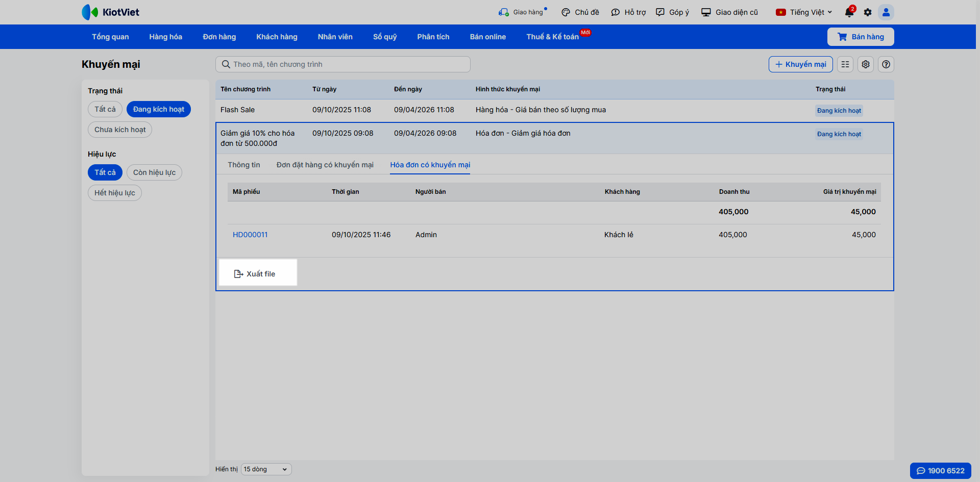The height and width of the screenshot is (482, 980).
Task: Click the column display list icon
Action: pyautogui.click(x=845, y=64)
